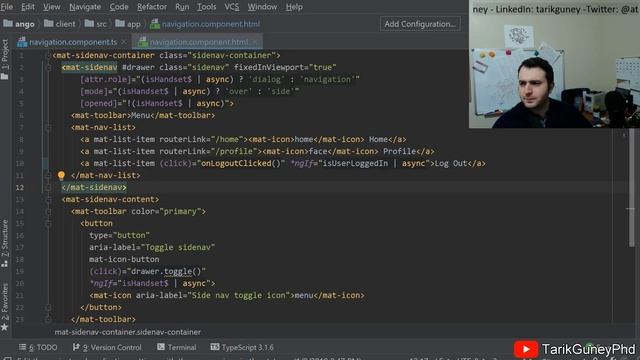Open the Help menu

294,7
